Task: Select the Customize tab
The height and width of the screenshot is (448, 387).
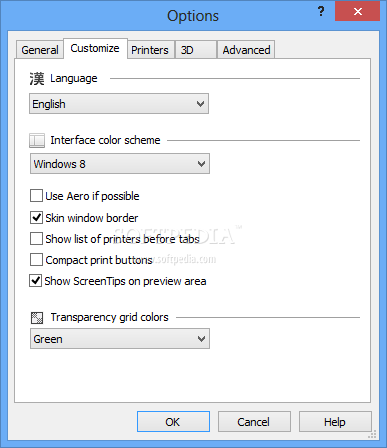Action: pos(95,49)
